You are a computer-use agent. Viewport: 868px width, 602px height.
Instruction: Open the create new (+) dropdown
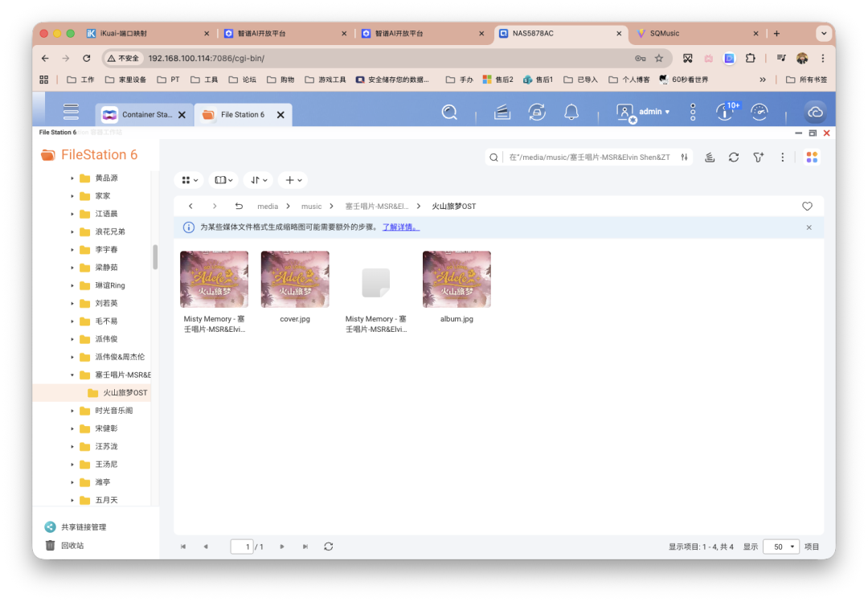coord(293,179)
